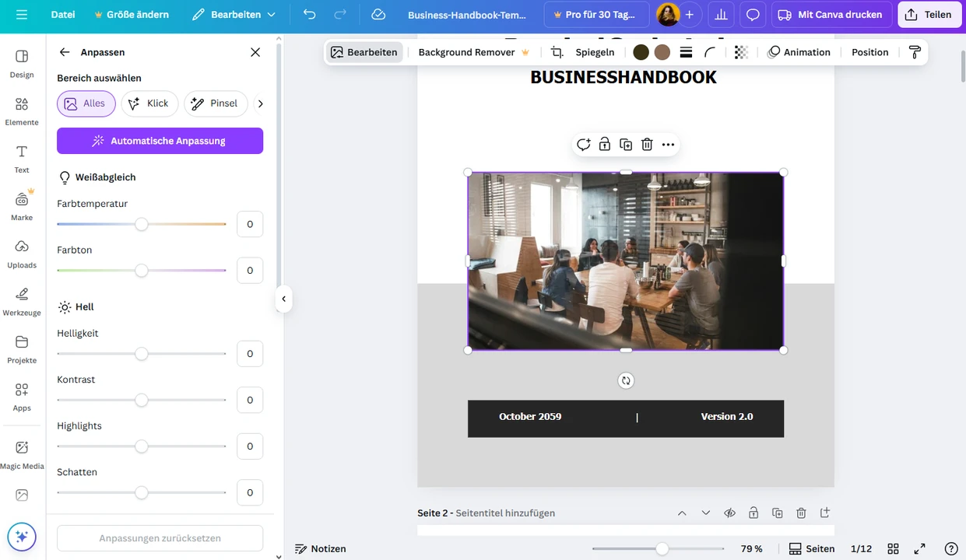Delete the selected image with trash icon
This screenshot has height=560, width=966.
[x=647, y=145]
